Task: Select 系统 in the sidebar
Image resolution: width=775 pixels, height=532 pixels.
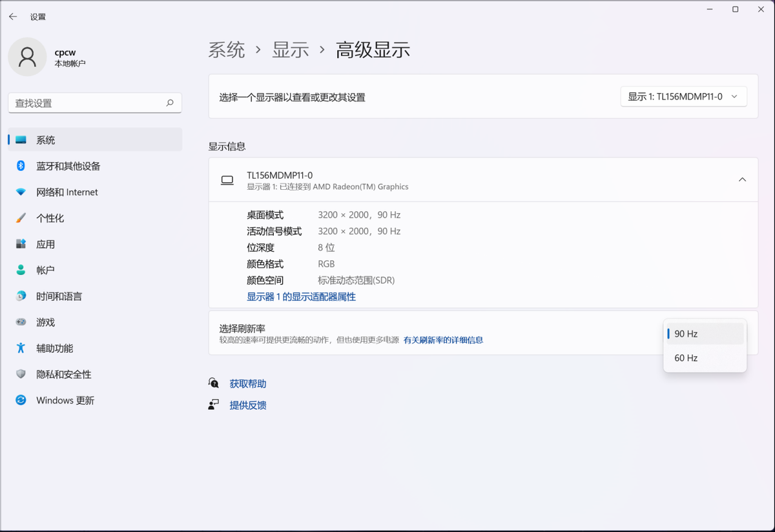Action: 45,140
